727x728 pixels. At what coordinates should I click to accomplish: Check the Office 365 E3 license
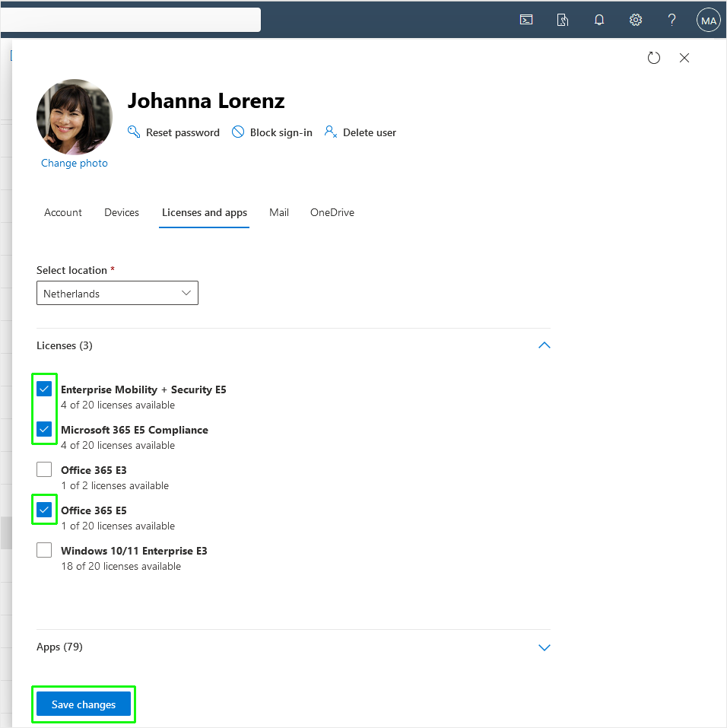click(x=44, y=469)
